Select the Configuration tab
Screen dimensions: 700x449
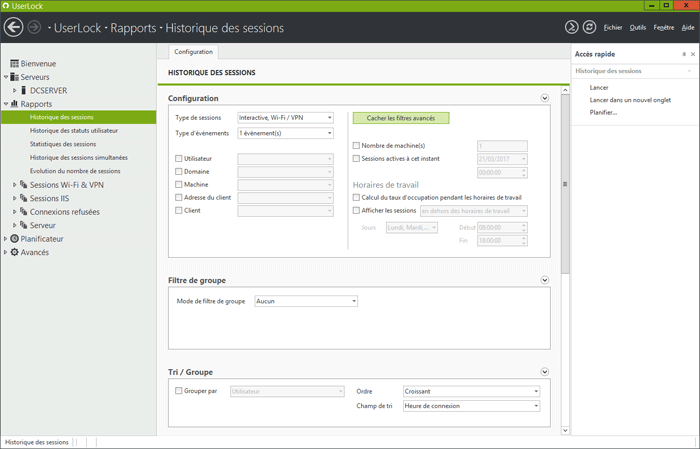pyautogui.click(x=193, y=52)
